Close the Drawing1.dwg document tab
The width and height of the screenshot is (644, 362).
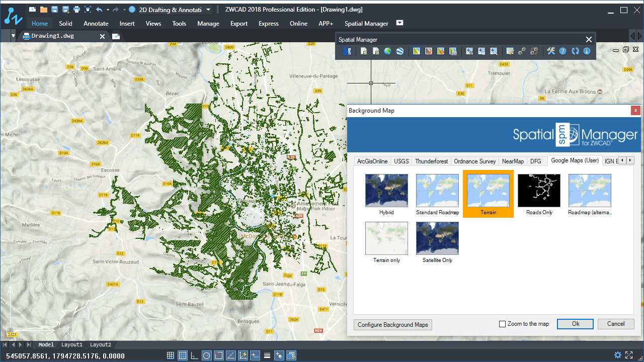[x=103, y=36]
